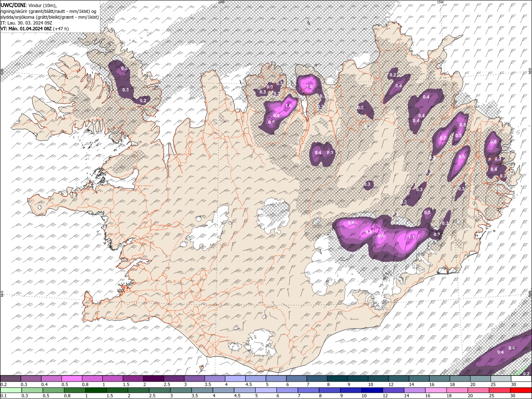Image resolution: width=532 pixels, height=399 pixels.
Task: Click the 'UWC/DINI' title text
Action: coord(13,5)
